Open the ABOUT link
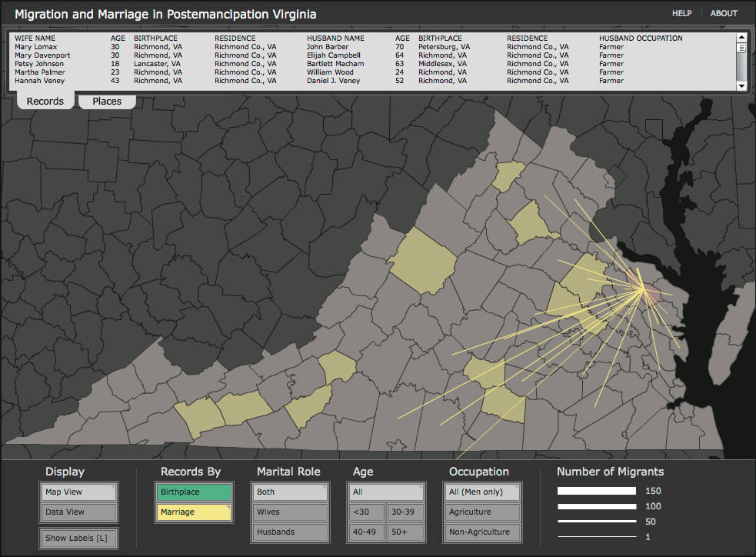Viewport: 756px width, 557px height. pyautogui.click(x=724, y=13)
